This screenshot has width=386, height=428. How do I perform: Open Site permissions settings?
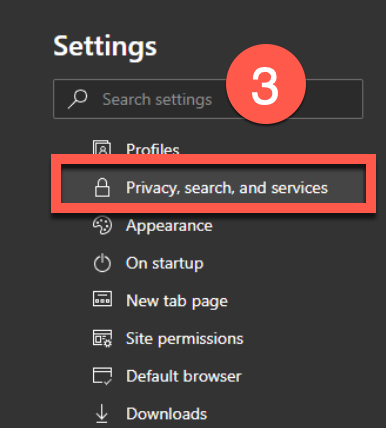pyautogui.click(x=185, y=339)
